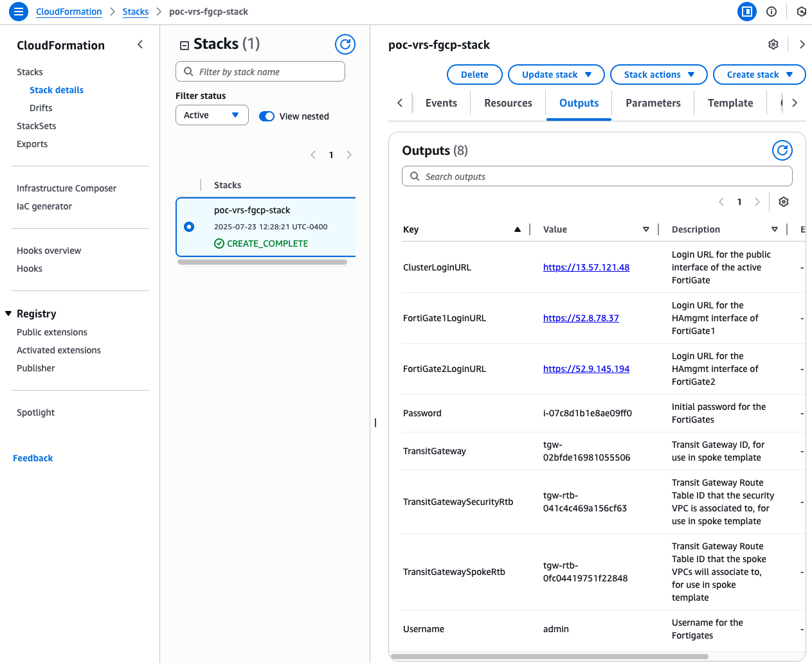This screenshot has height=663, width=812.
Task: Open FortiGate1 login URL https://52.8.78.37
Action: 581,318
